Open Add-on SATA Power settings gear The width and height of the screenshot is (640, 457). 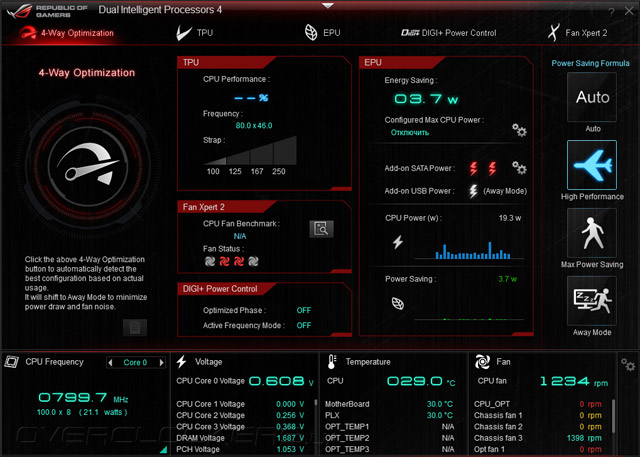(519, 168)
